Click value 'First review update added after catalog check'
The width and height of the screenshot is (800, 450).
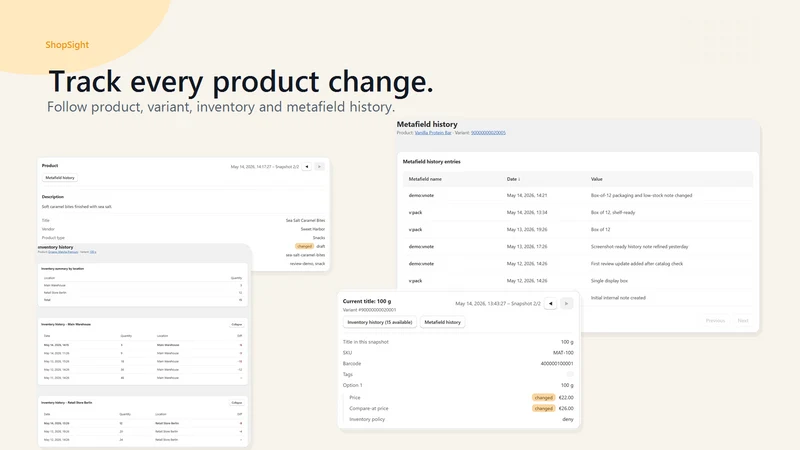[x=637, y=264]
